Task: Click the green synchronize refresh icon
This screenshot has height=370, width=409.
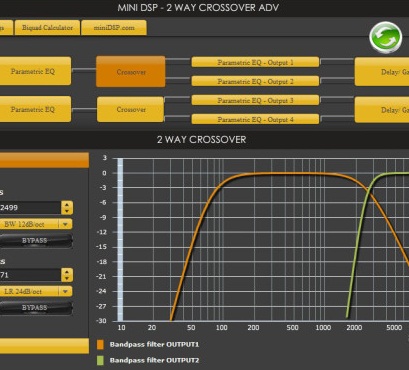Action: click(x=385, y=37)
